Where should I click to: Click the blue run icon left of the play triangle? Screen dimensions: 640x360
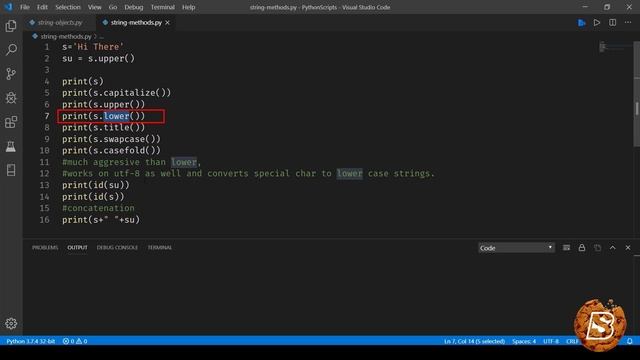coord(582,23)
